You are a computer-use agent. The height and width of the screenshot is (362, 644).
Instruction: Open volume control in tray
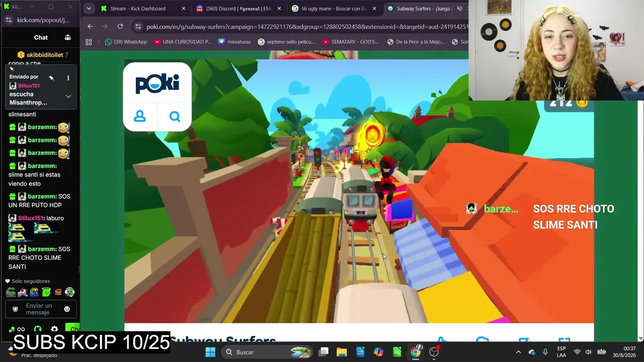(588, 352)
